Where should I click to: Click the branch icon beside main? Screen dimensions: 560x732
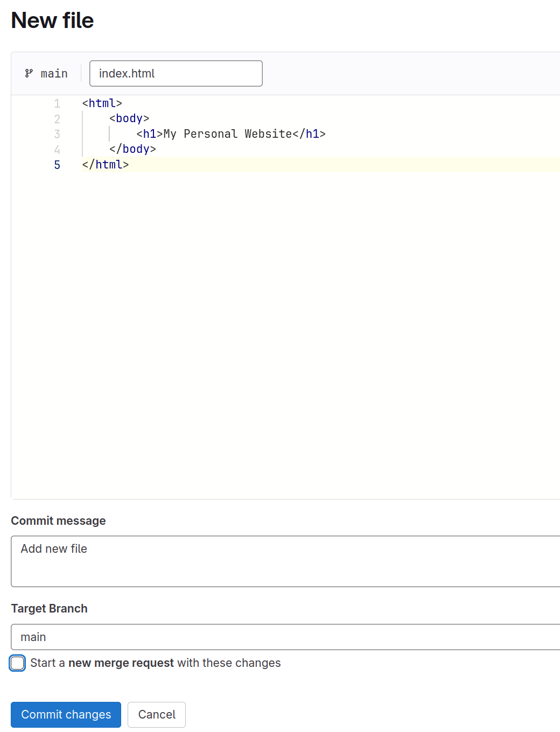click(29, 73)
